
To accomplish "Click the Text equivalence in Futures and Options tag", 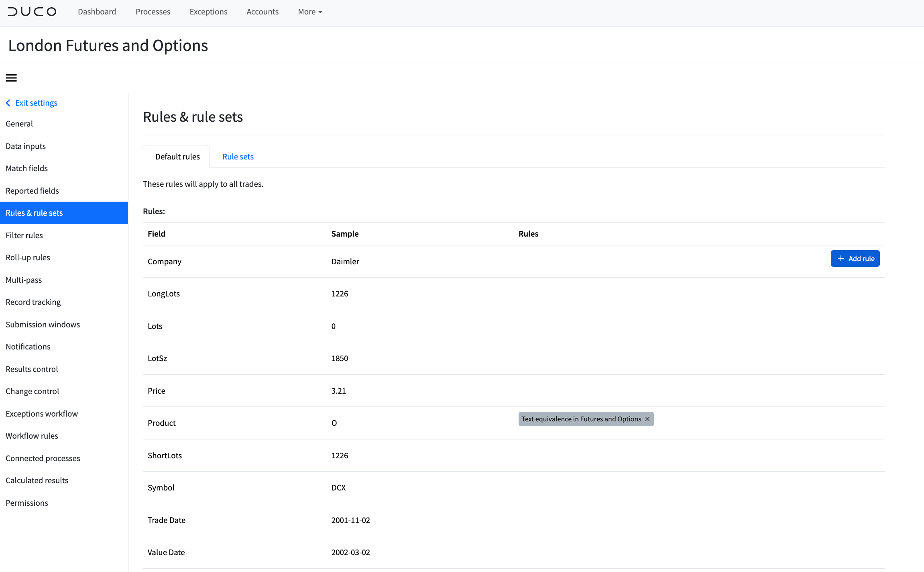I will (581, 419).
